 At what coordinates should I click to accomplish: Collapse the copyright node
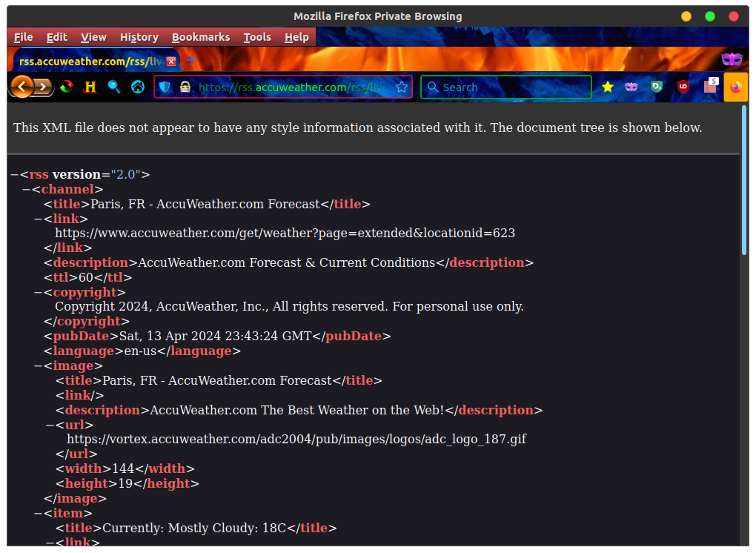pos(38,292)
